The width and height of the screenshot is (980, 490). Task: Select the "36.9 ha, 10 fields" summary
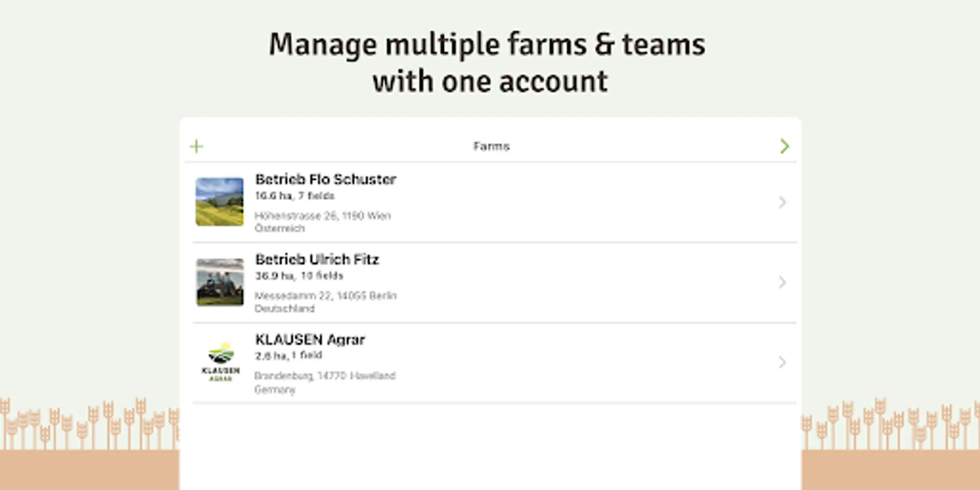click(x=299, y=276)
